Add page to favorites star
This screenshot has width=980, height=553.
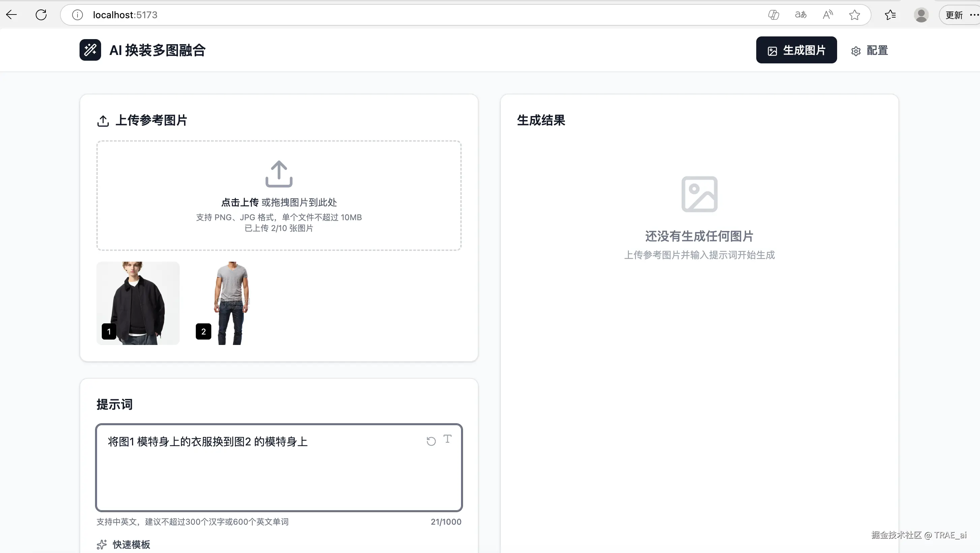click(854, 15)
